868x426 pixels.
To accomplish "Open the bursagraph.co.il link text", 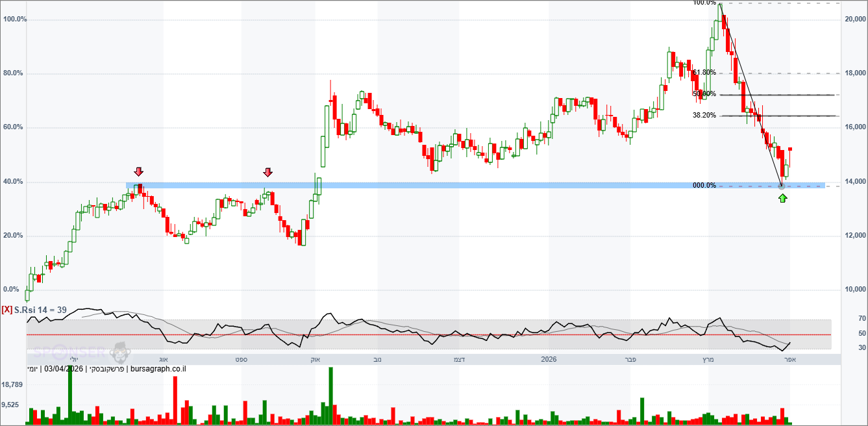I will click(x=158, y=369).
